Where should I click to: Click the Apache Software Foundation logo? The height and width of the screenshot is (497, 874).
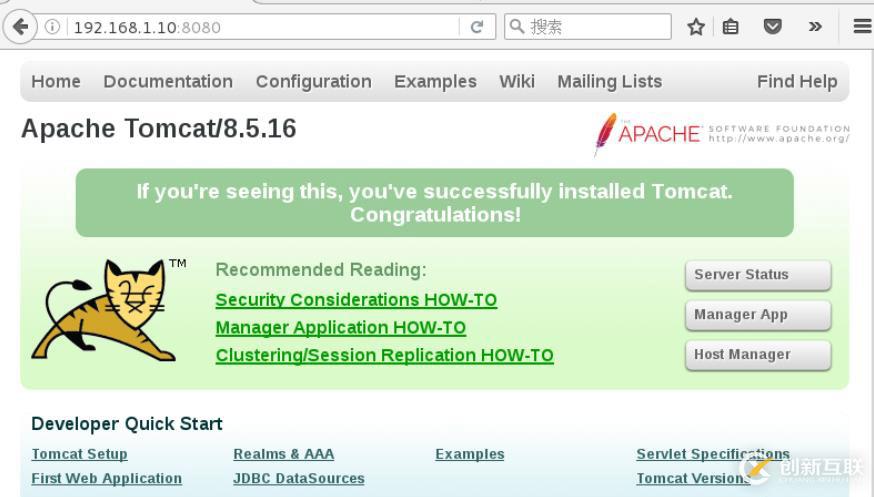pyautogui.click(x=721, y=133)
